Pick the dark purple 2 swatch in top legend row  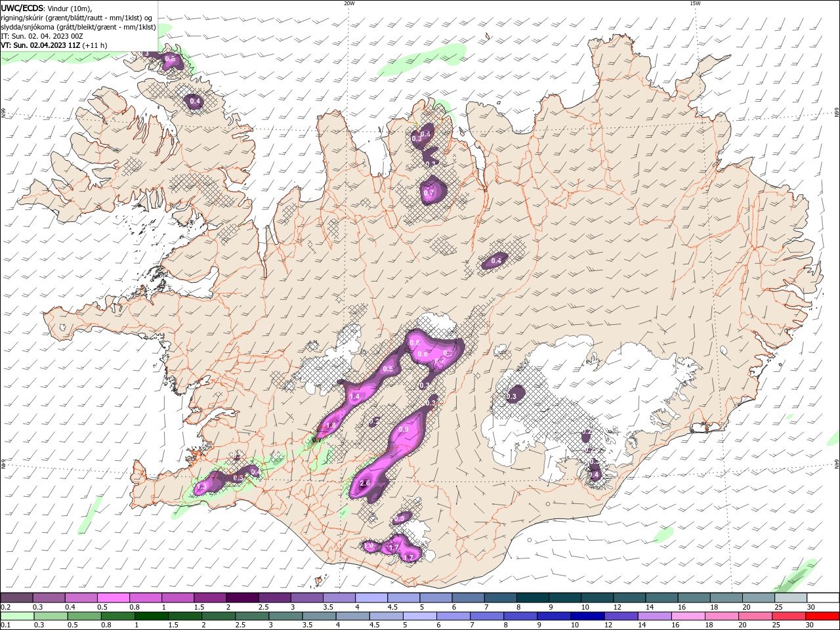pos(241,598)
